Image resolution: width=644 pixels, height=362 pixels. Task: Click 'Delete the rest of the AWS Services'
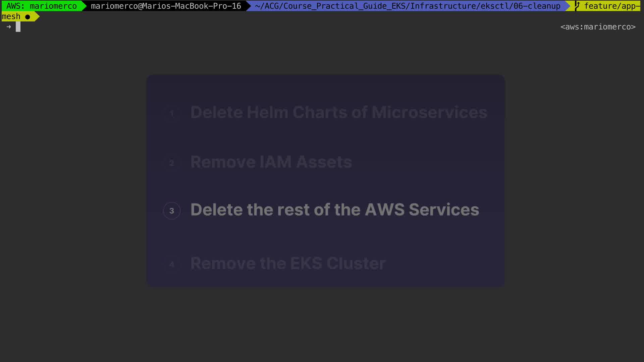pyautogui.click(x=335, y=210)
